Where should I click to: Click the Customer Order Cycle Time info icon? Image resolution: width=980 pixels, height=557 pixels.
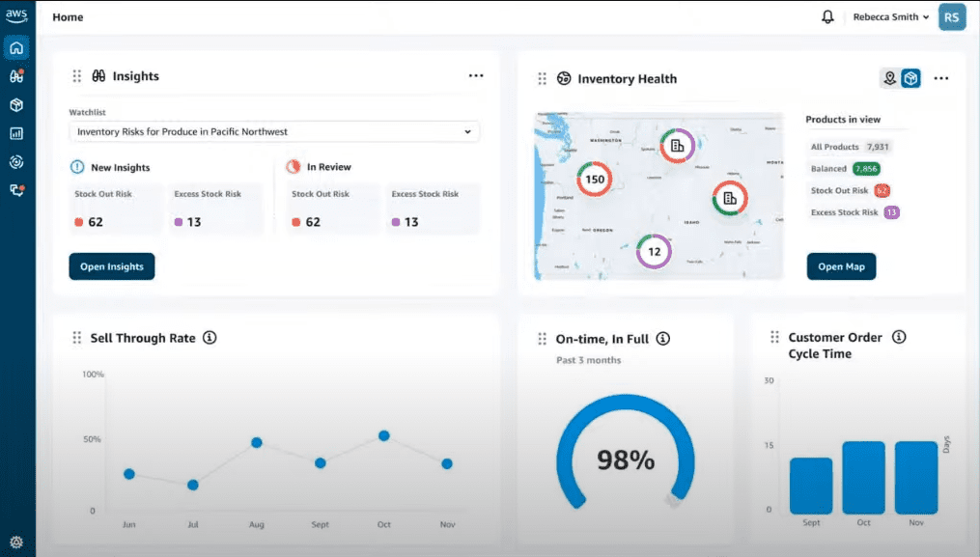tap(899, 337)
